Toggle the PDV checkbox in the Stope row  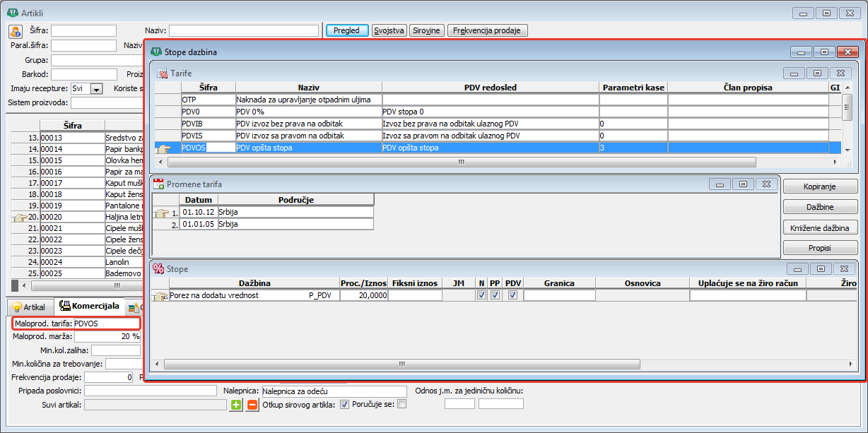pos(512,295)
